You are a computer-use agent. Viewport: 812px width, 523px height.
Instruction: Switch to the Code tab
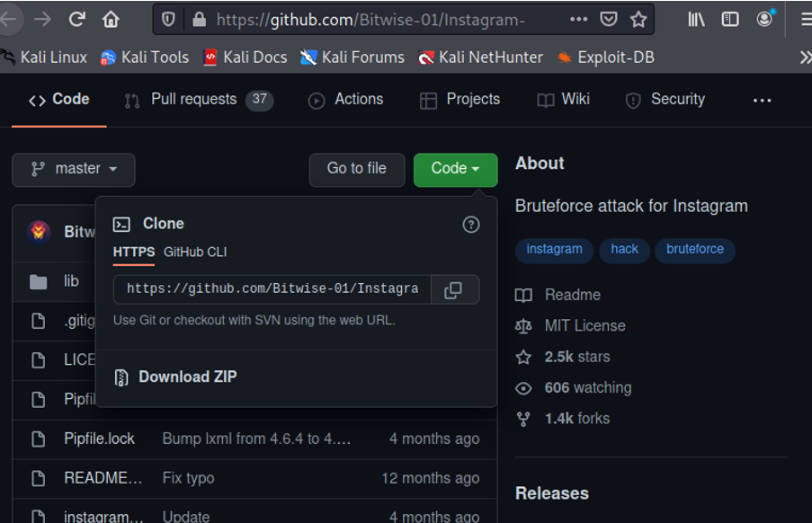click(59, 100)
